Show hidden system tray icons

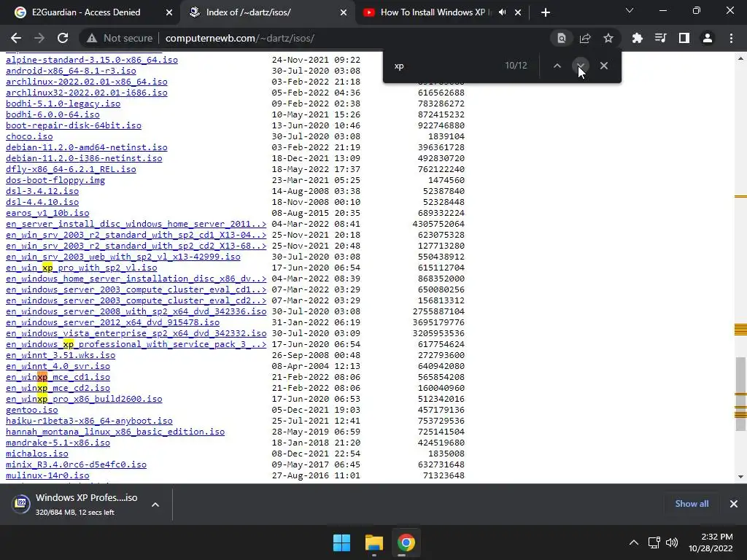pyautogui.click(x=634, y=542)
